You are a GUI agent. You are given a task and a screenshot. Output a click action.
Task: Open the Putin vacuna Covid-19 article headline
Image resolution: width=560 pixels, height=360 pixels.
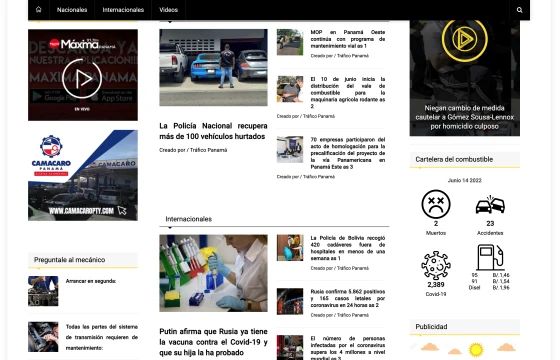(x=213, y=342)
